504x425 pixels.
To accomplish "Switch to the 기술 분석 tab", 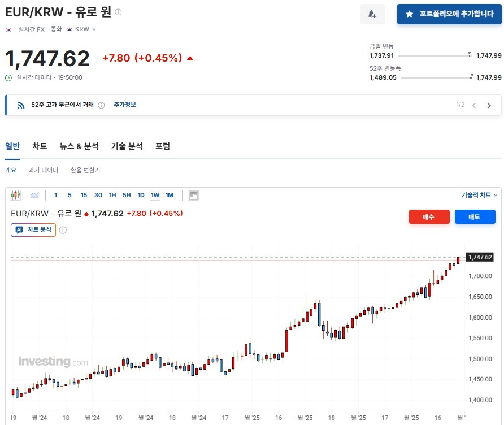I will [x=127, y=146].
